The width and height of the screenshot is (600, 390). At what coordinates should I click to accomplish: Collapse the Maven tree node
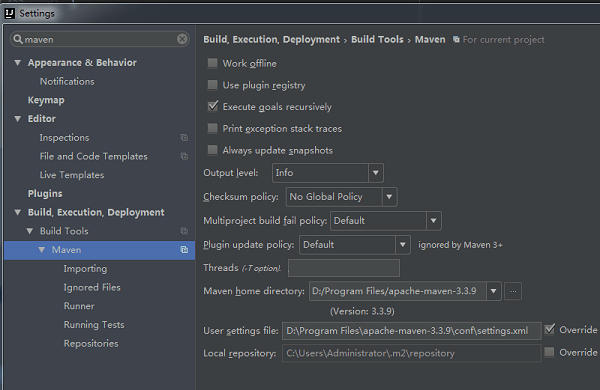click(42, 250)
